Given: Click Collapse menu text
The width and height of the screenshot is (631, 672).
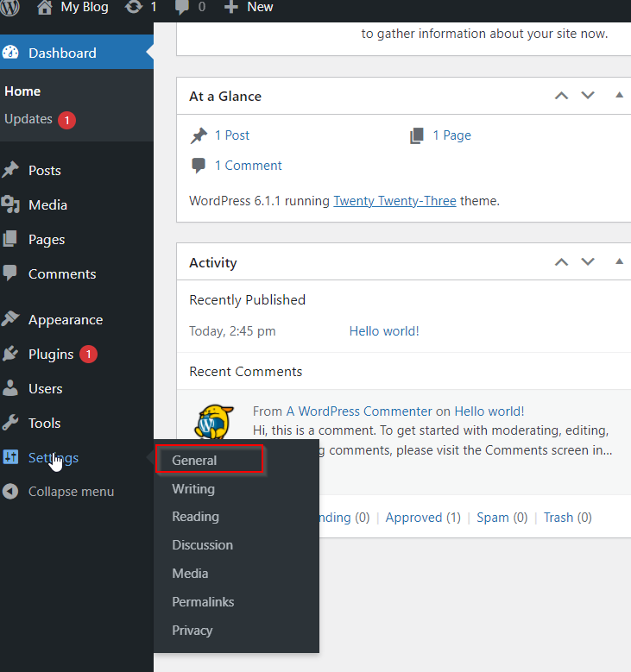Looking at the screenshot, I should click(x=71, y=492).
